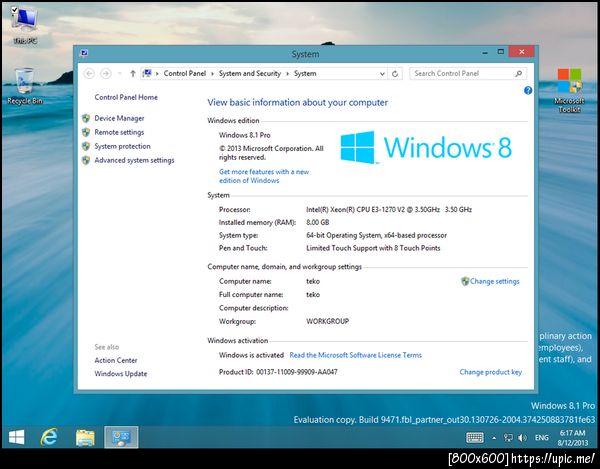Open address bar history dropdown
Image resolution: width=600 pixels, height=469 pixels.
382,74
